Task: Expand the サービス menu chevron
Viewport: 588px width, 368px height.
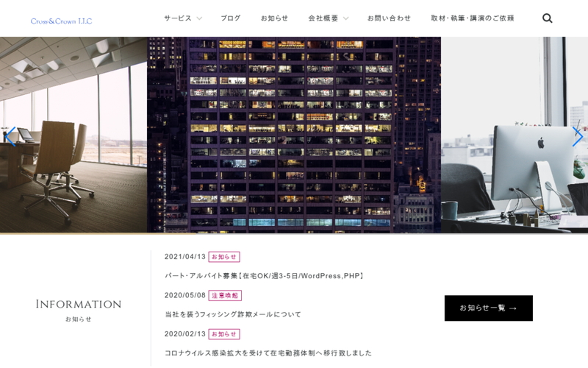Action: coord(199,18)
